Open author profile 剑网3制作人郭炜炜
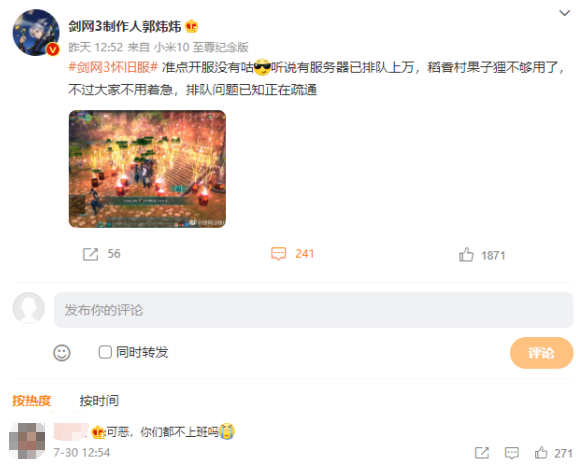Screen dimensions: 576x465 click(125, 26)
